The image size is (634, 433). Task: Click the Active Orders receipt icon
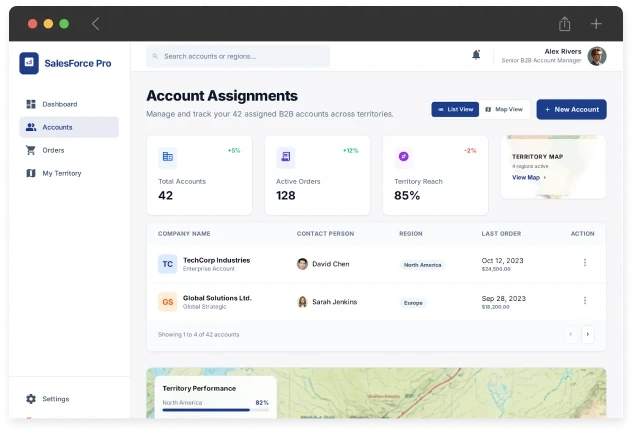coord(285,157)
